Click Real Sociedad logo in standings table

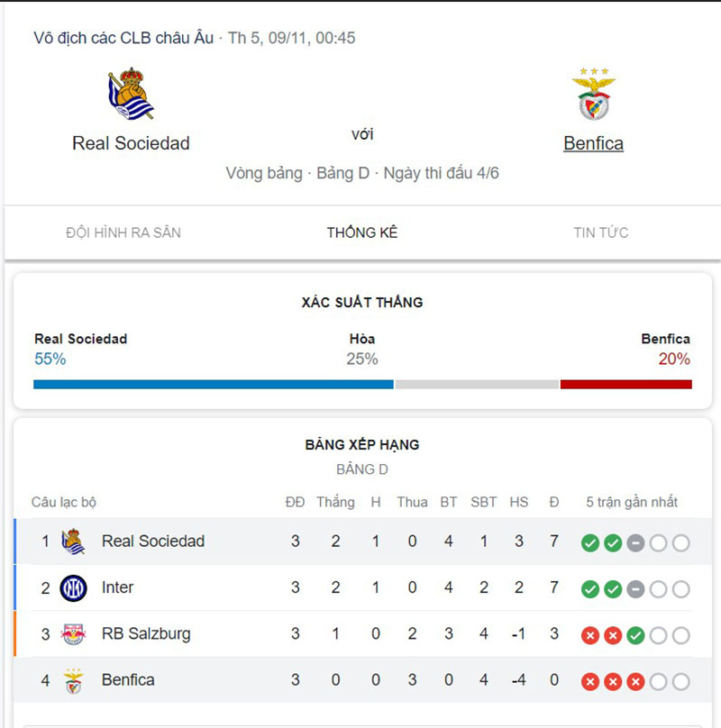point(73,541)
